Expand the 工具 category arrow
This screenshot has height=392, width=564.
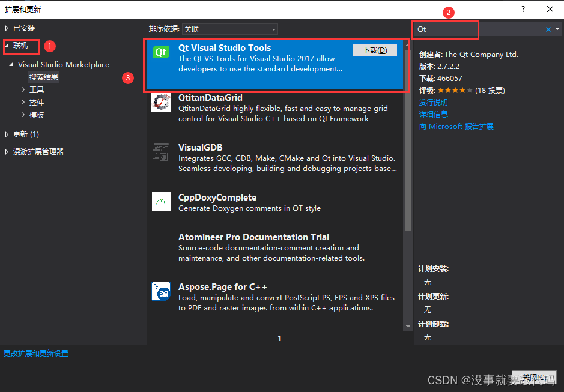coord(23,89)
